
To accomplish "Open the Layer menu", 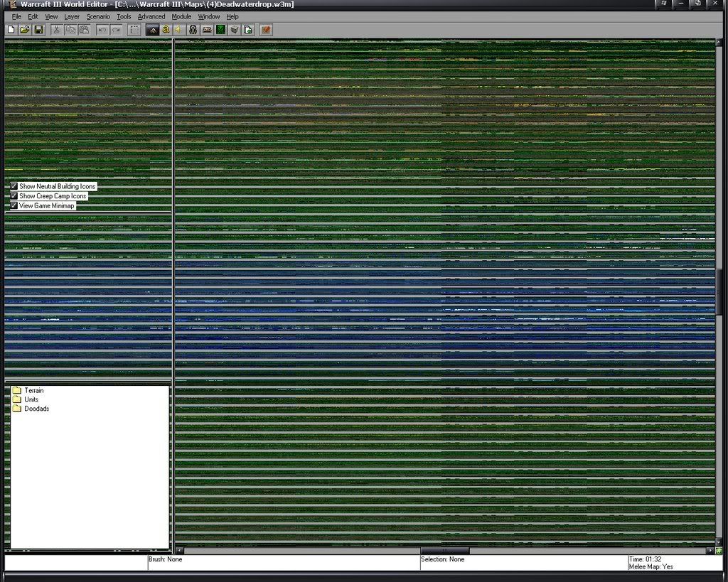I will (72, 17).
